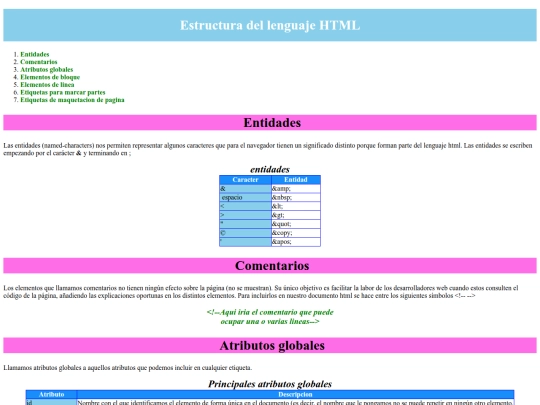Image resolution: width=540 pixels, height=405 pixels.
Task: Click the sentence Llamamos atributos globales
Action: coord(128,368)
